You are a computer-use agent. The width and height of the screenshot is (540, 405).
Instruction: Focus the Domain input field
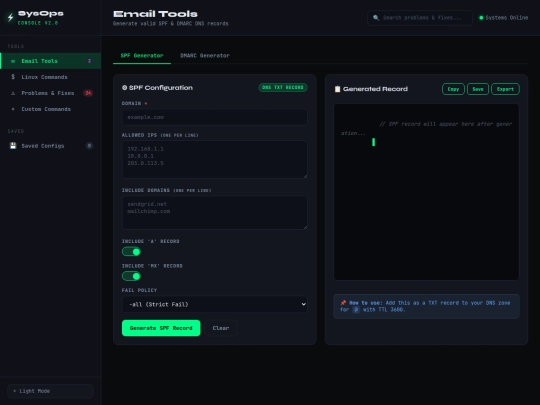(x=215, y=117)
